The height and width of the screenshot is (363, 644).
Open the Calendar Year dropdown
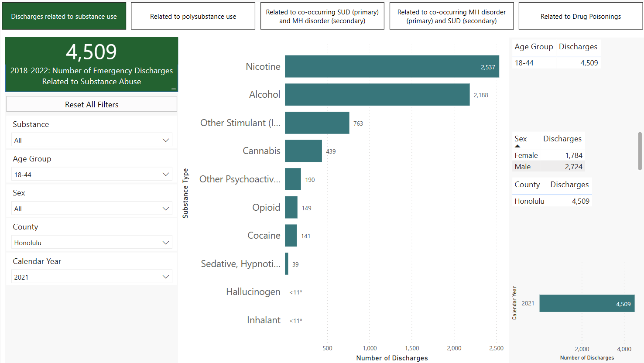pos(92,277)
